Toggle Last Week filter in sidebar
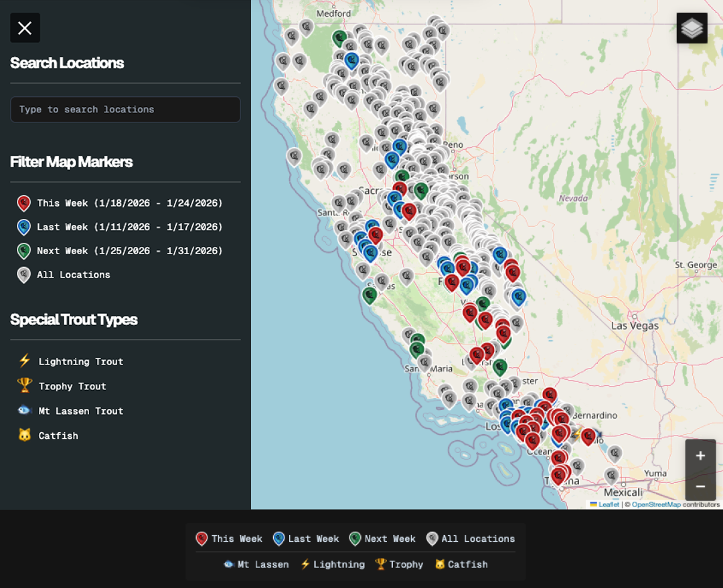This screenshot has width=723, height=588. click(x=120, y=227)
